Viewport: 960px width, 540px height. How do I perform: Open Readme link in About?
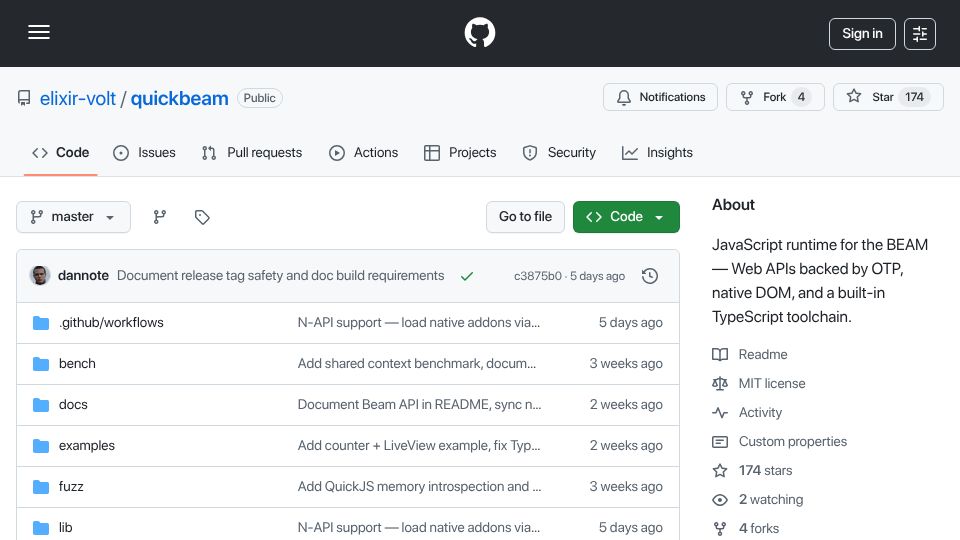[763, 354]
